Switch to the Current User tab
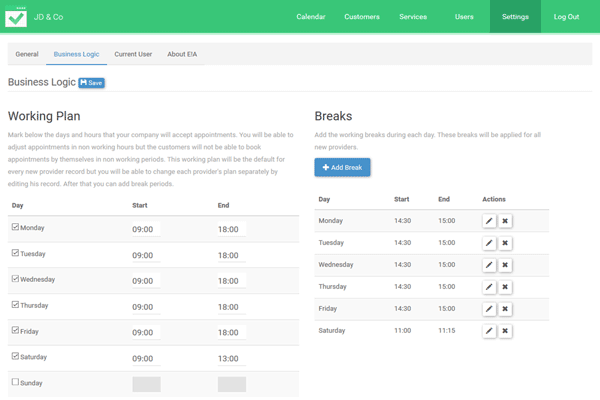The image size is (600, 400). pyautogui.click(x=133, y=54)
